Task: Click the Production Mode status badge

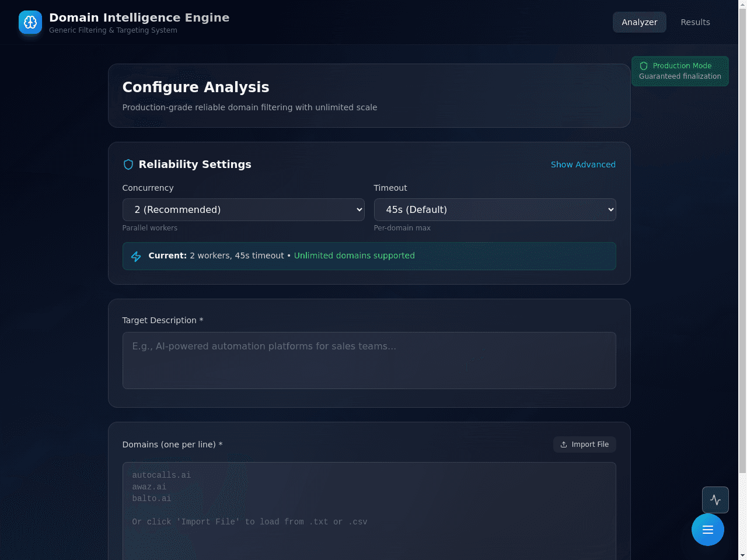Action: 680,71
